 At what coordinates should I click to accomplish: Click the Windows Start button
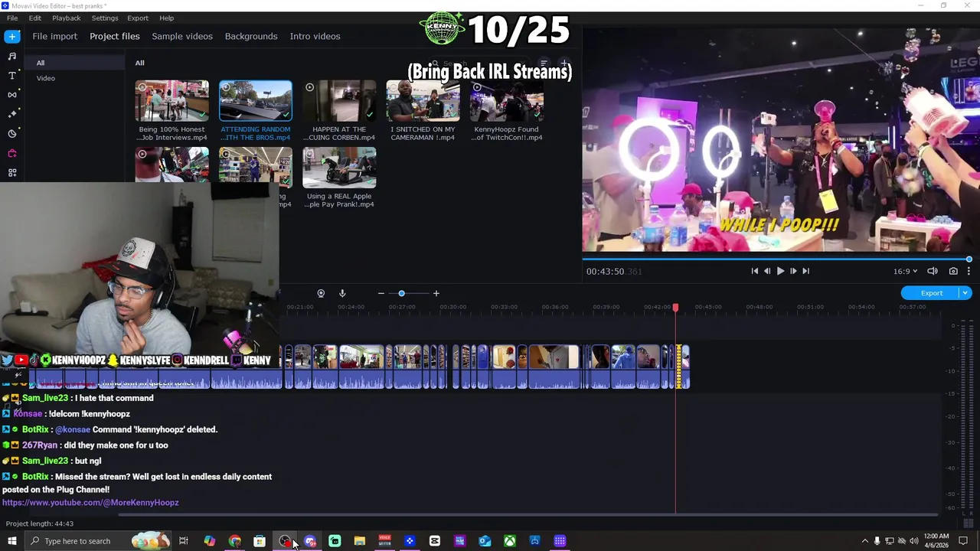[11, 541]
